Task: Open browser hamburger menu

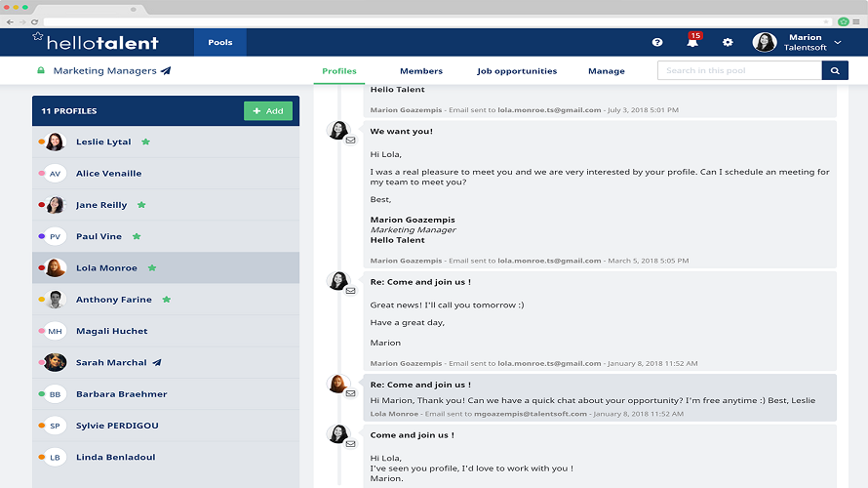Action: pos(856,21)
